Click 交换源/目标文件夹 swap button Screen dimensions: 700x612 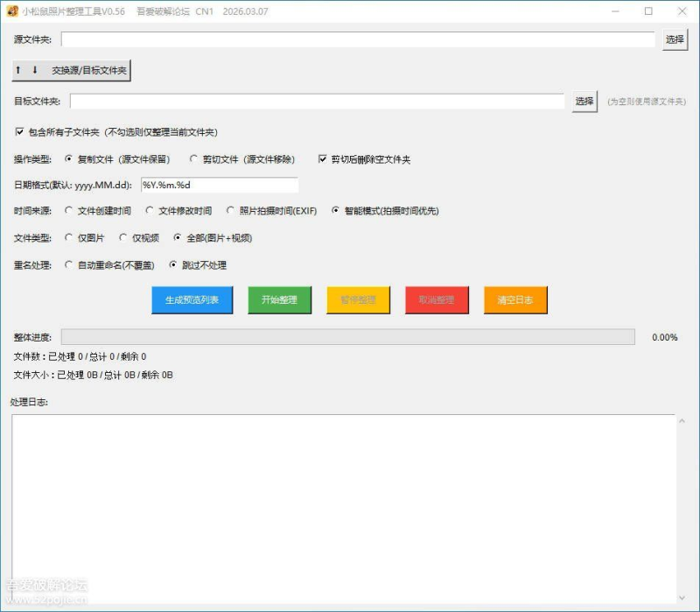[x=72, y=70]
